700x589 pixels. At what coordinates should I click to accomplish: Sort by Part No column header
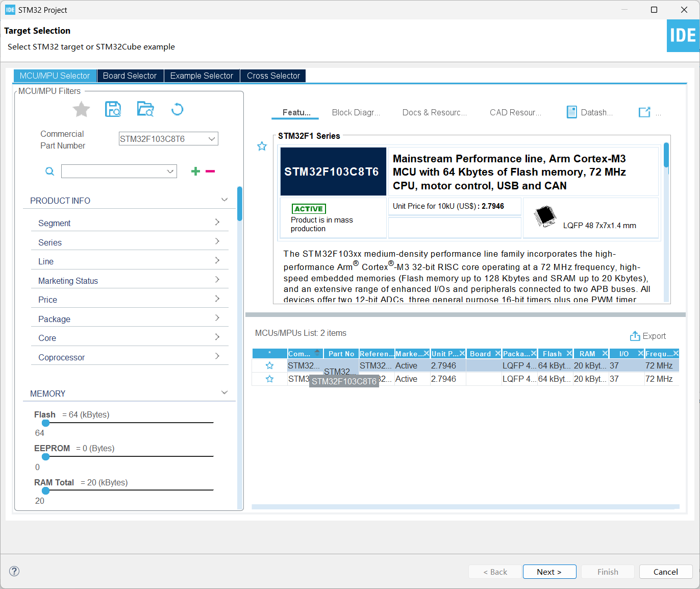(x=341, y=353)
